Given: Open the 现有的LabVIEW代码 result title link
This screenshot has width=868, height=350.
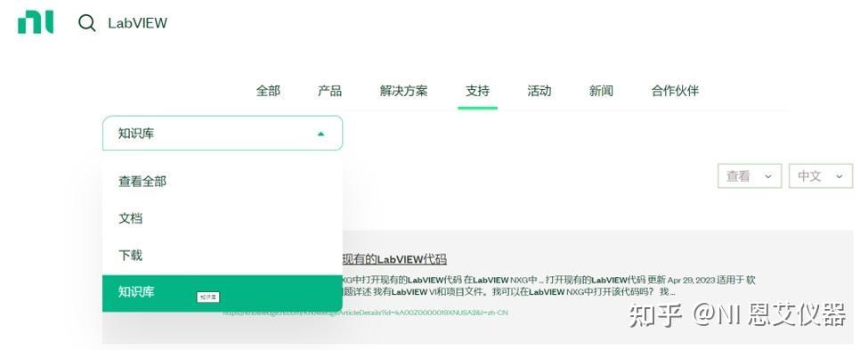Looking at the screenshot, I should click(x=394, y=259).
